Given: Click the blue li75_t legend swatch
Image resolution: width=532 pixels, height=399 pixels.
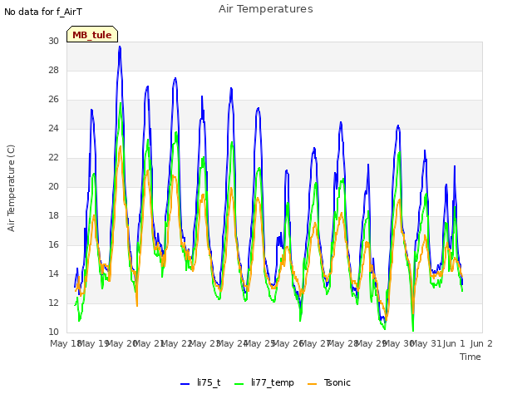Looking at the screenshot, I should click(x=185, y=384).
